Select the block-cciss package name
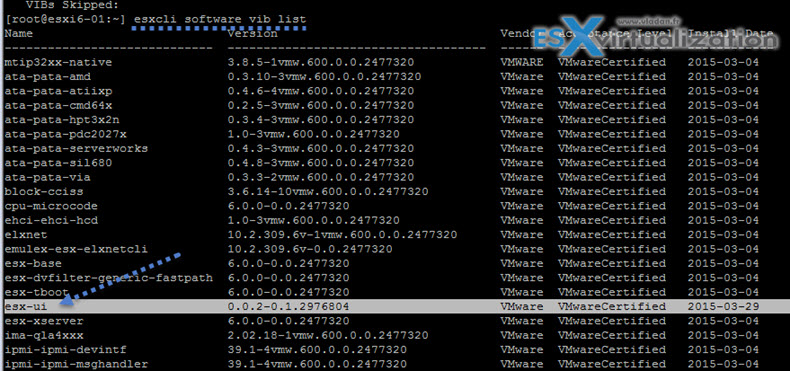The image size is (790, 371). tap(44, 192)
